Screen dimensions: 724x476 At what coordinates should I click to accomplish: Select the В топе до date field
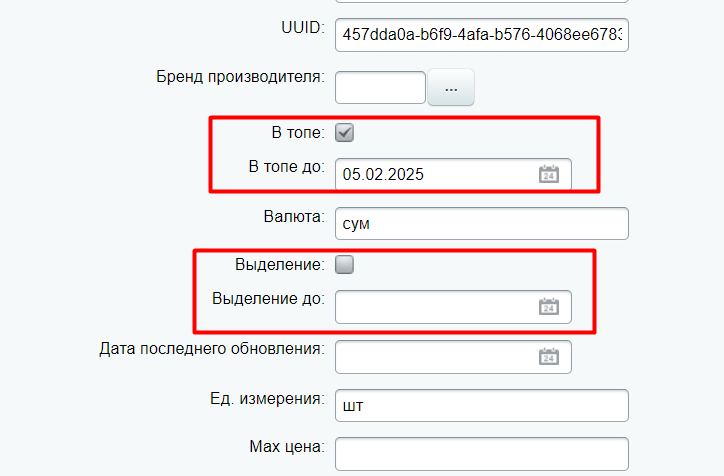453,175
